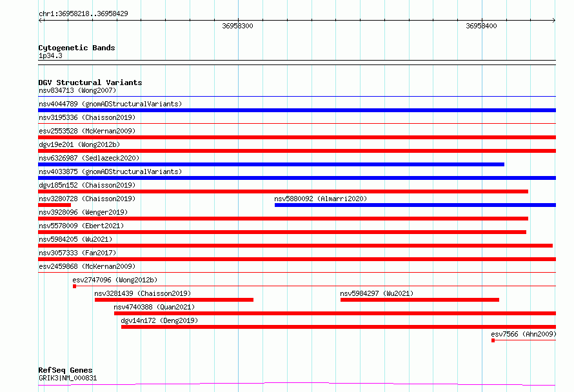Viewport: 574px width, 392px height.
Task: Click the RefSeq Genes track heading
Action: click(65, 370)
